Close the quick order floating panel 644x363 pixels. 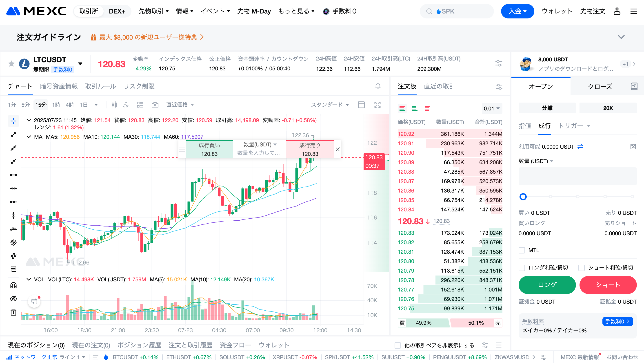pyautogui.click(x=338, y=149)
